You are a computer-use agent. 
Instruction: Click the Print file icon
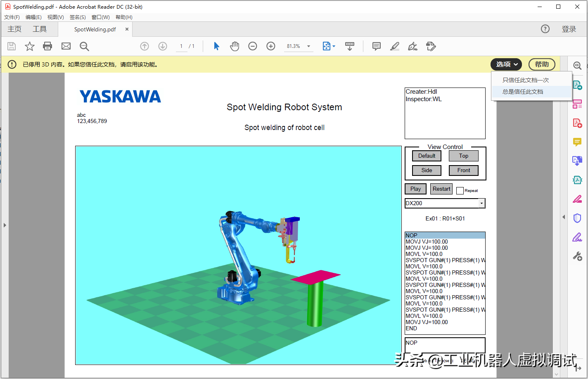tap(48, 46)
